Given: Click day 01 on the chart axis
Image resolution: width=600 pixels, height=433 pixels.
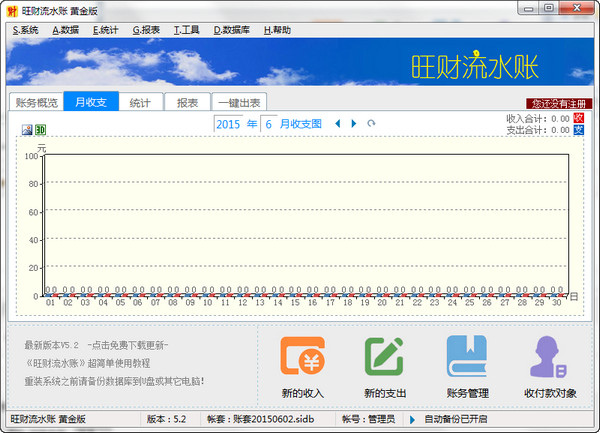Looking at the screenshot, I should 50,303.
